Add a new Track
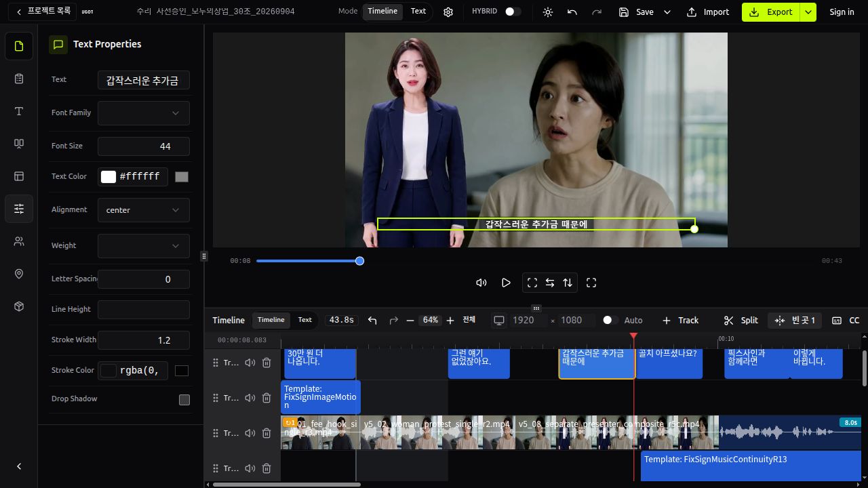 click(x=680, y=320)
